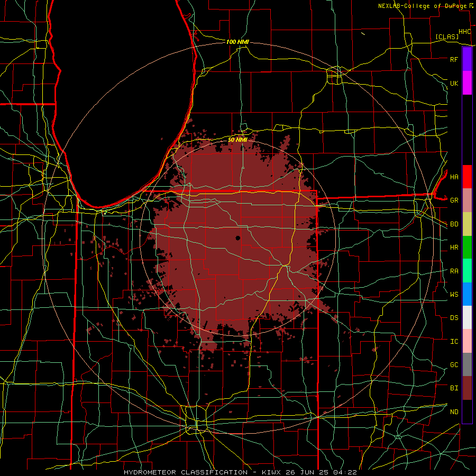
Task: Click the "IC" legend label text
Action: [x=454, y=342]
